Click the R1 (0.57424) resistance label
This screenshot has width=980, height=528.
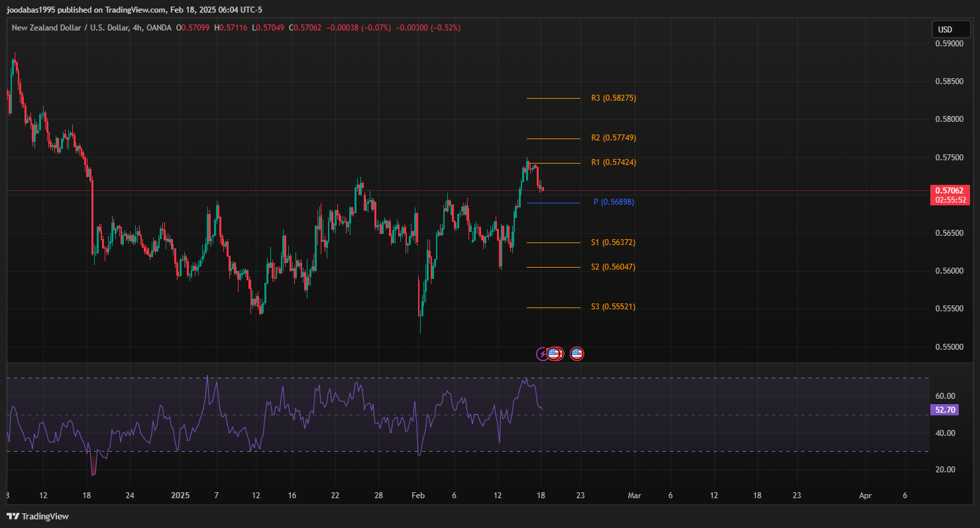[613, 162]
